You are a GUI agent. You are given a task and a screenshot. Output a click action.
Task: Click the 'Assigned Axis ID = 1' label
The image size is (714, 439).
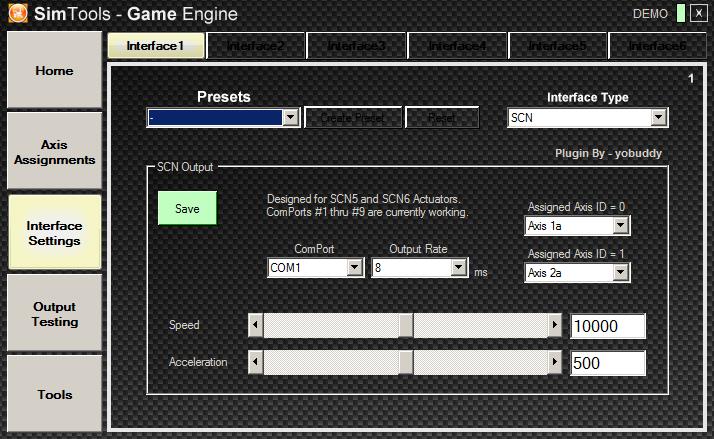(x=576, y=254)
